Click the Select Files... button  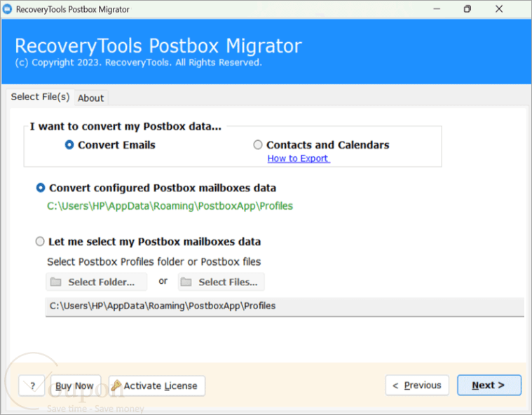pos(221,282)
